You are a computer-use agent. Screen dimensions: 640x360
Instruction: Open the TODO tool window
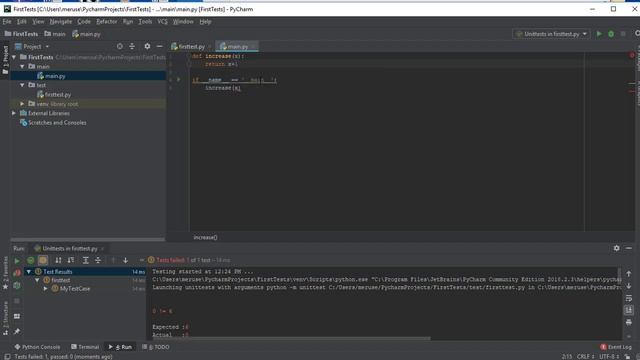[156, 347]
